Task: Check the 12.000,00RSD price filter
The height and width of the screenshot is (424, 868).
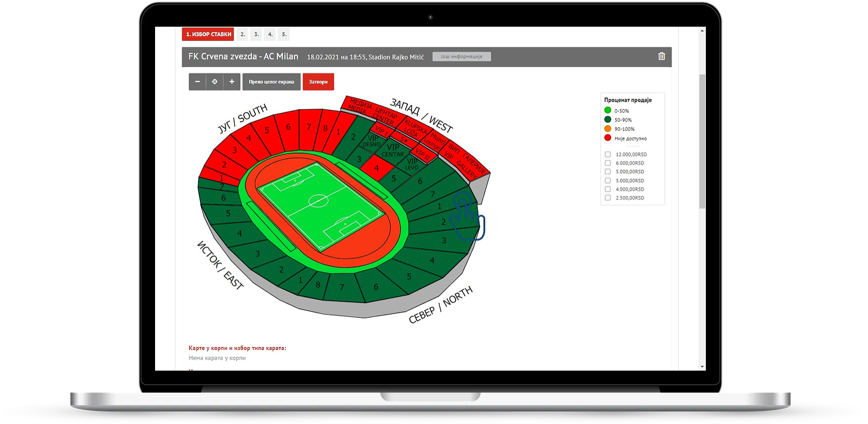Action: [608, 155]
